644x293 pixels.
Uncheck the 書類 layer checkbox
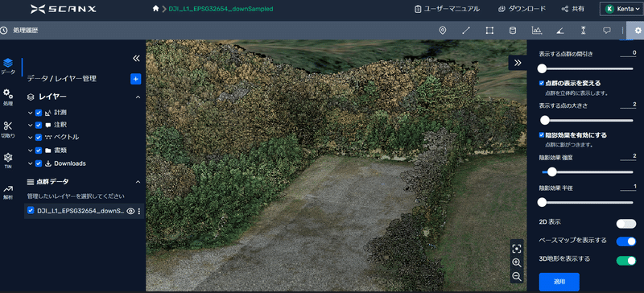(x=39, y=151)
